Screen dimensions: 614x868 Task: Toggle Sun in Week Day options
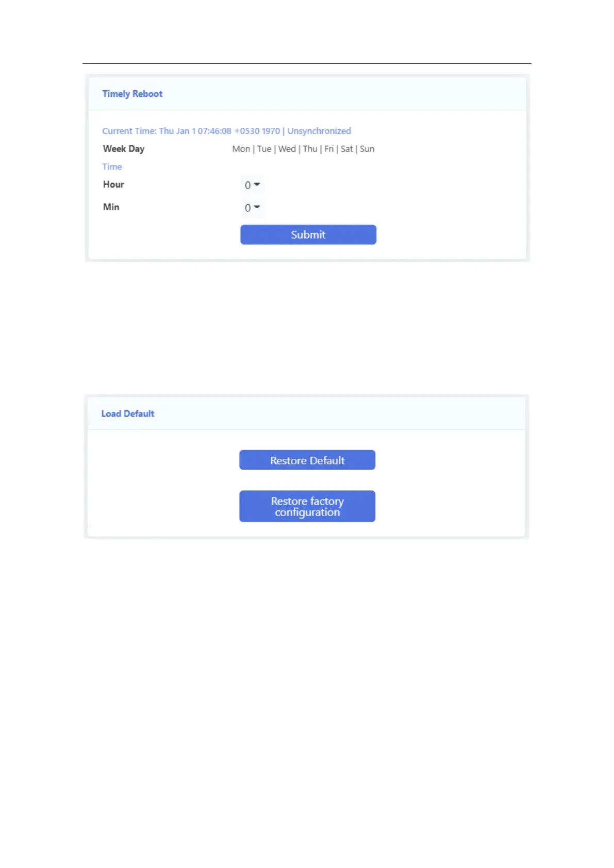(367, 149)
